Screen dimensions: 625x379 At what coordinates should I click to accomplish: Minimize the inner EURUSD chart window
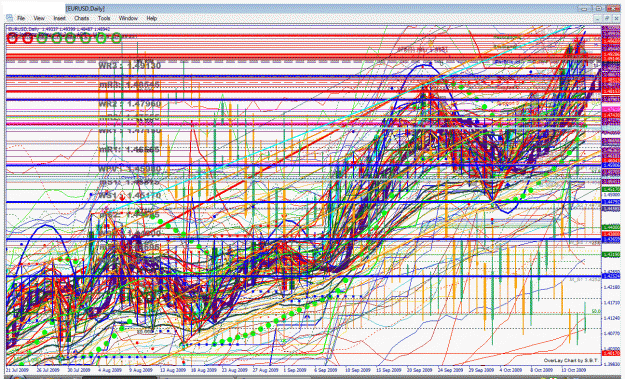click(597, 18)
